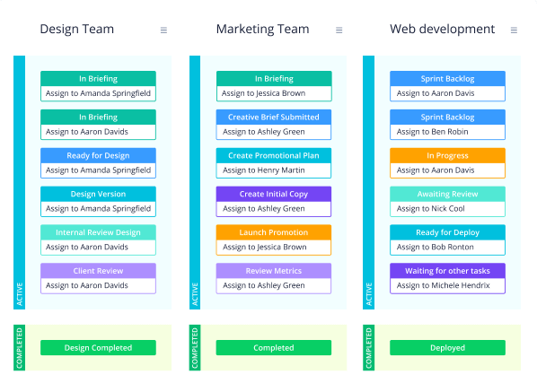The height and width of the screenshot is (392, 537).
Task: Open the Create Initial Copy card header
Action: [x=274, y=194]
